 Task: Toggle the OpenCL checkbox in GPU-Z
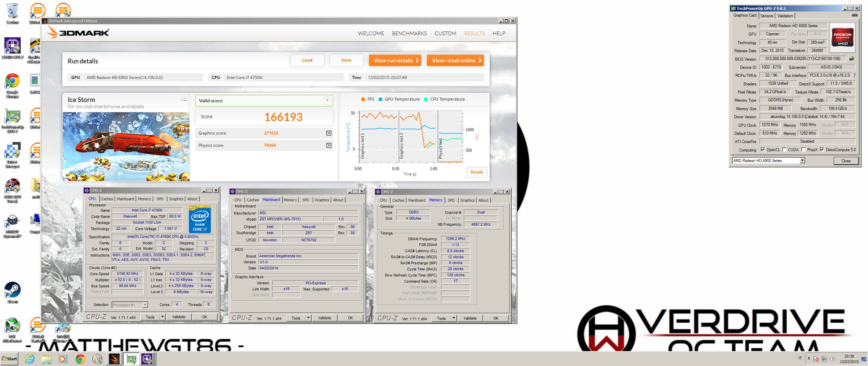(x=763, y=149)
